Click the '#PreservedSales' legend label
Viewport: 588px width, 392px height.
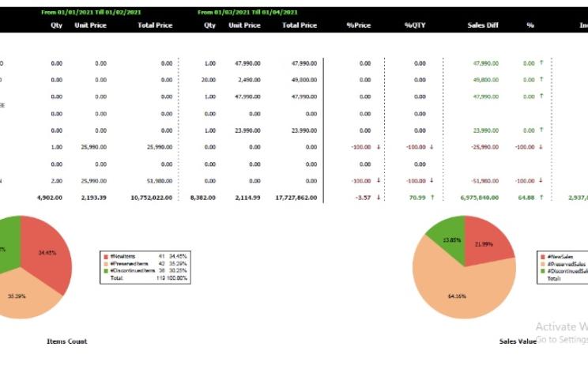click(566, 264)
